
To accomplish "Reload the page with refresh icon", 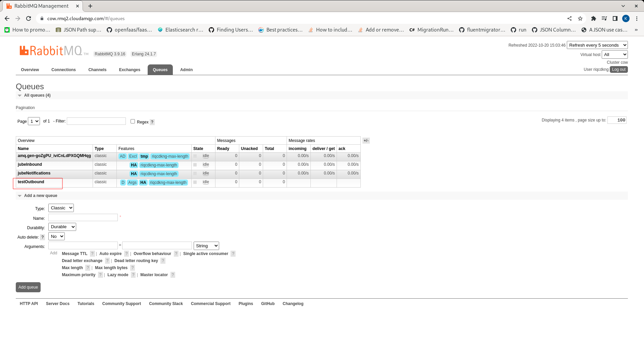I will click(x=29, y=18).
